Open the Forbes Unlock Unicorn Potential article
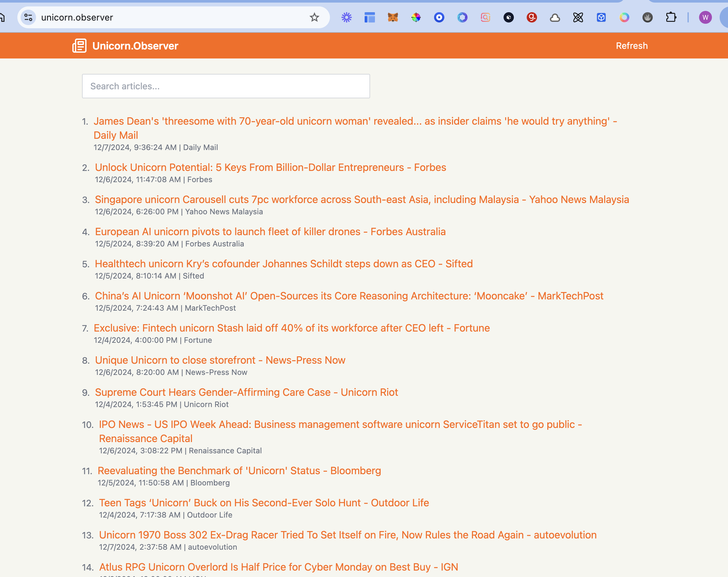Screen dimensions: 728x577 tap(270, 167)
